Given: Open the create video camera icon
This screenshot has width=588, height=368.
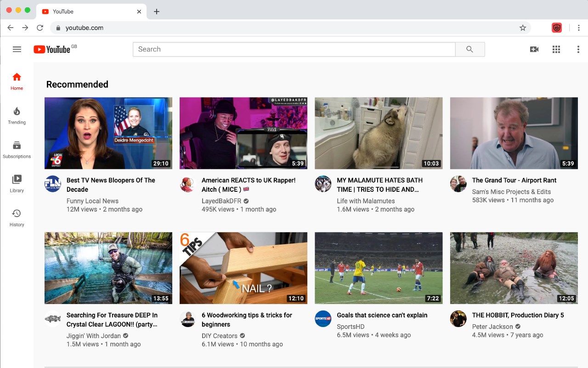Looking at the screenshot, I should pos(534,49).
